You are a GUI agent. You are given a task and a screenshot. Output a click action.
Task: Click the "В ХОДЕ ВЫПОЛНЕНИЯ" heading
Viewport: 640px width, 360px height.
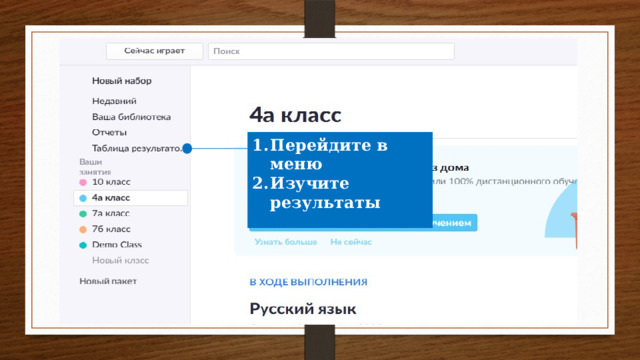[309, 282]
